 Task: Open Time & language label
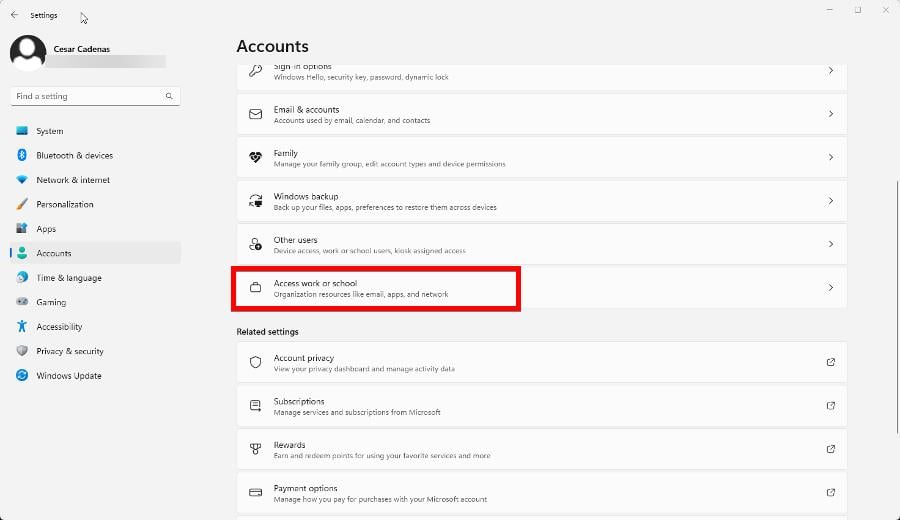tap(69, 278)
